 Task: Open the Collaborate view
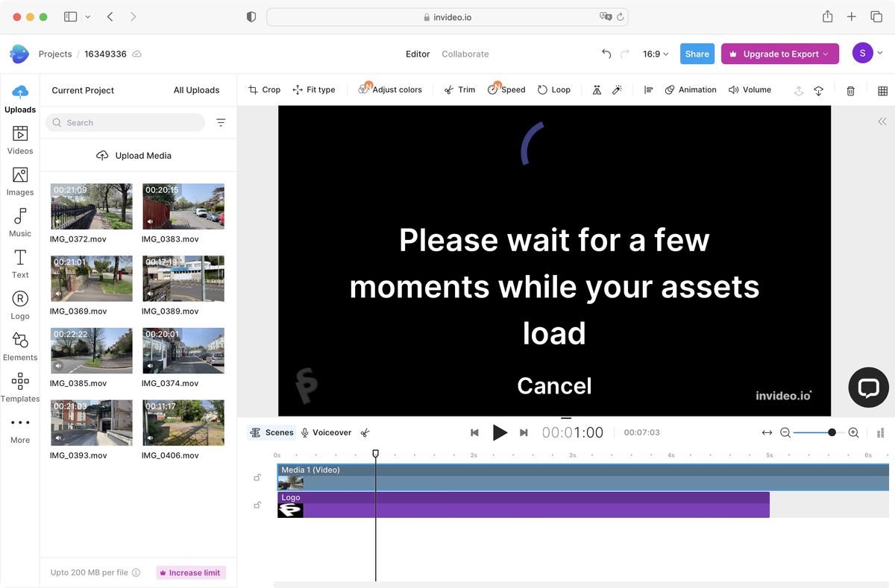465,54
